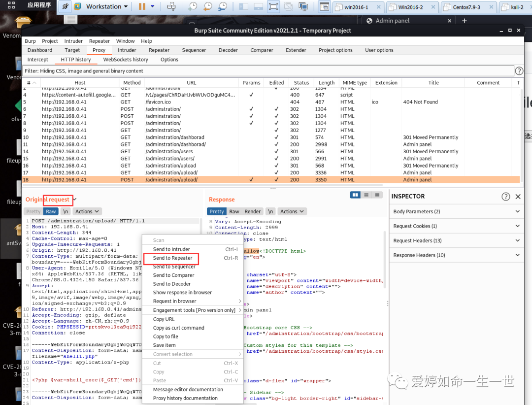Click the filter bar input field

pos(268,71)
